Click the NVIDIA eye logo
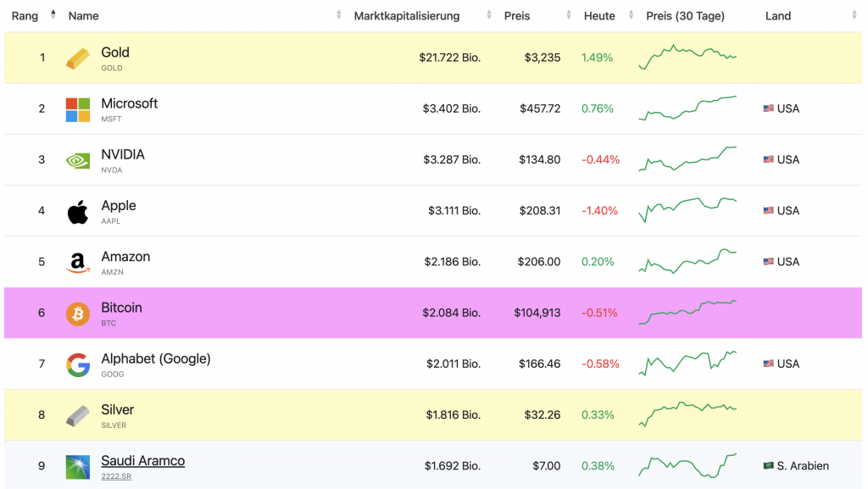868x489 pixels. pyautogui.click(x=77, y=159)
